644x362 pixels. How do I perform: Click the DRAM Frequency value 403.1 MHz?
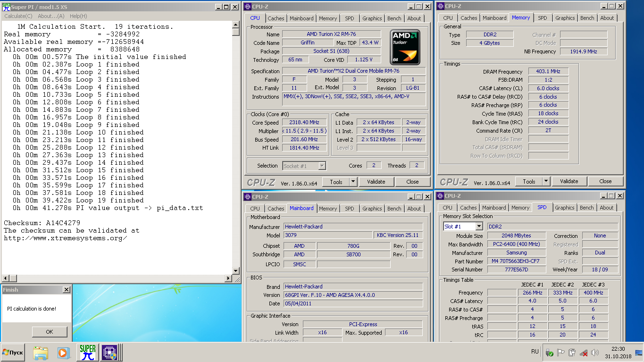coord(548,71)
